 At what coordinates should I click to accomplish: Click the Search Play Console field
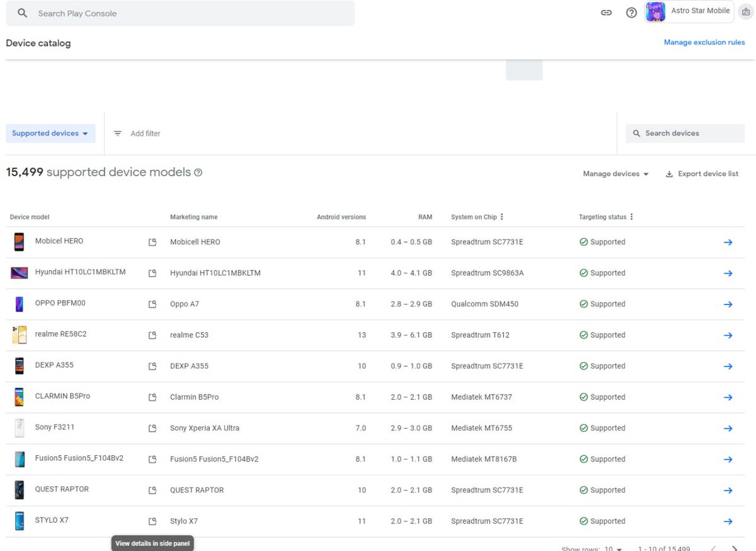(180, 13)
